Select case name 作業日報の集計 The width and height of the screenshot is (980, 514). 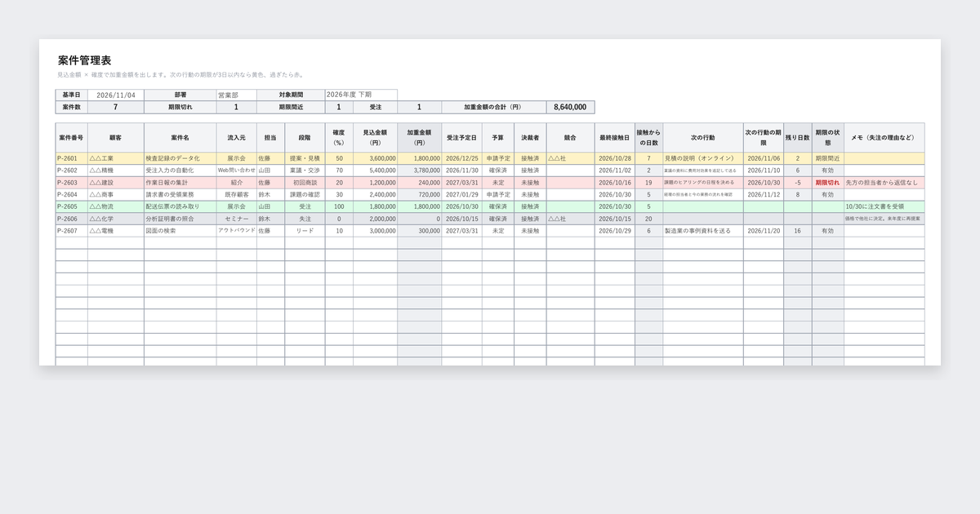point(180,183)
